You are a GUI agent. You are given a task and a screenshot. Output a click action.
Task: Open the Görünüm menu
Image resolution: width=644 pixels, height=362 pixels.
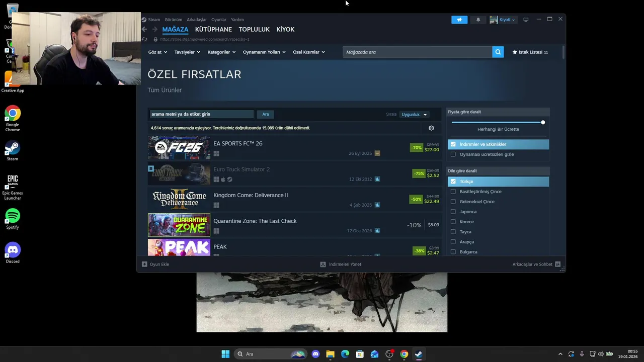(x=174, y=20)
